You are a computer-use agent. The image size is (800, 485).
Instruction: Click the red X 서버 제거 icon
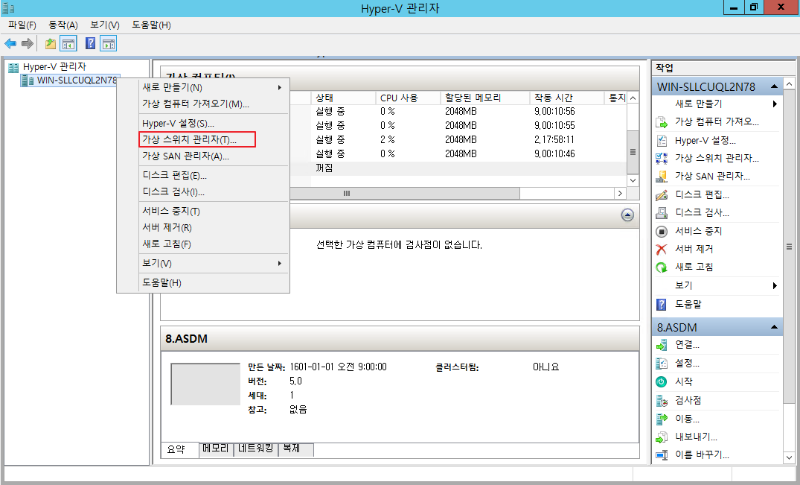tap(661, 249)
